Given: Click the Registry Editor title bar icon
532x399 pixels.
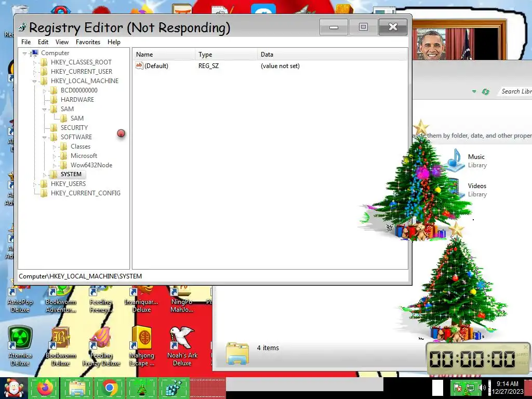Looking at the screenshot, I should pos(22,27).
